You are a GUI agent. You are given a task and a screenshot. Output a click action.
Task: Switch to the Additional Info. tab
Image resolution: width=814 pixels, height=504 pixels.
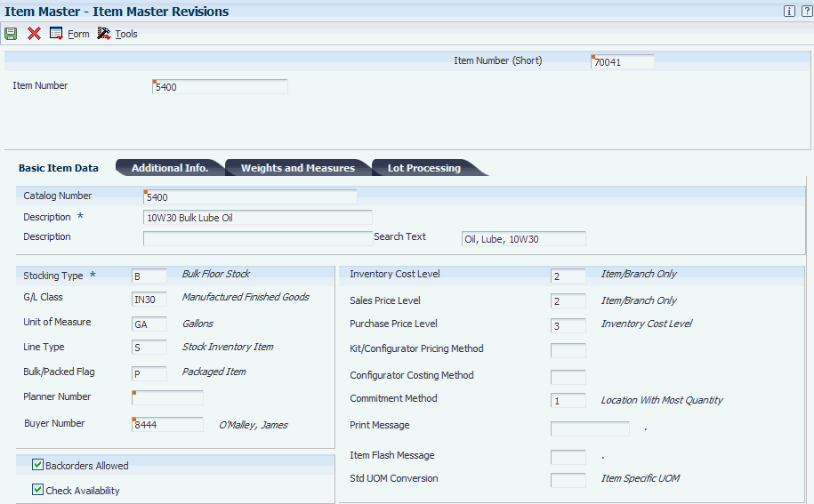(169, 168)
